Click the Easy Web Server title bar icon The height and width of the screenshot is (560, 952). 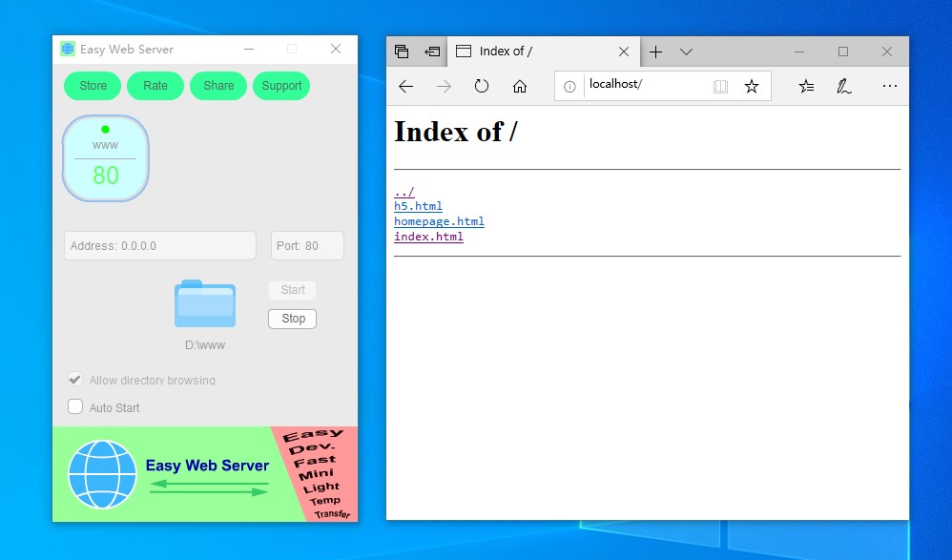(x=68, y=49)
